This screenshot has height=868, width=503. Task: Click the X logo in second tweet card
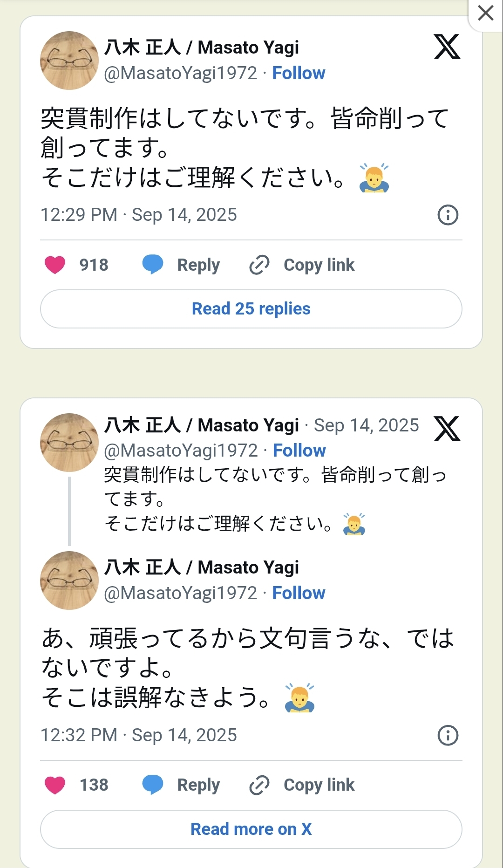click(447, 429)
